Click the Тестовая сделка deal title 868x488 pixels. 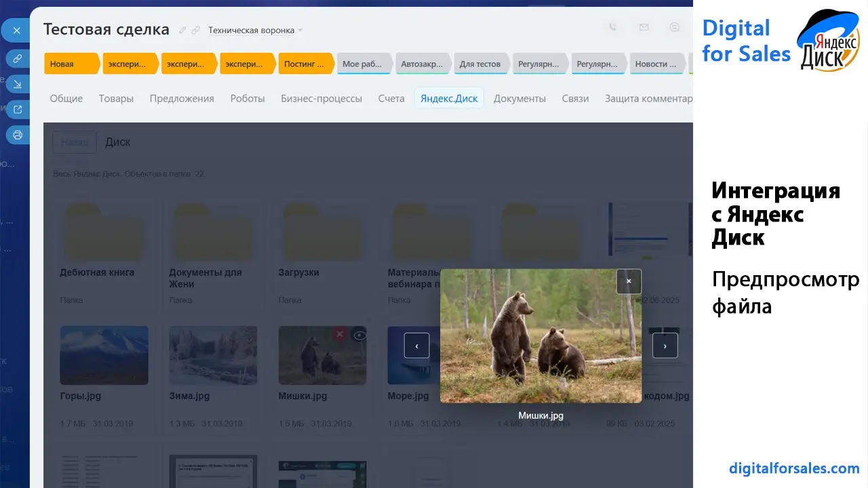[x=106, y=29]
